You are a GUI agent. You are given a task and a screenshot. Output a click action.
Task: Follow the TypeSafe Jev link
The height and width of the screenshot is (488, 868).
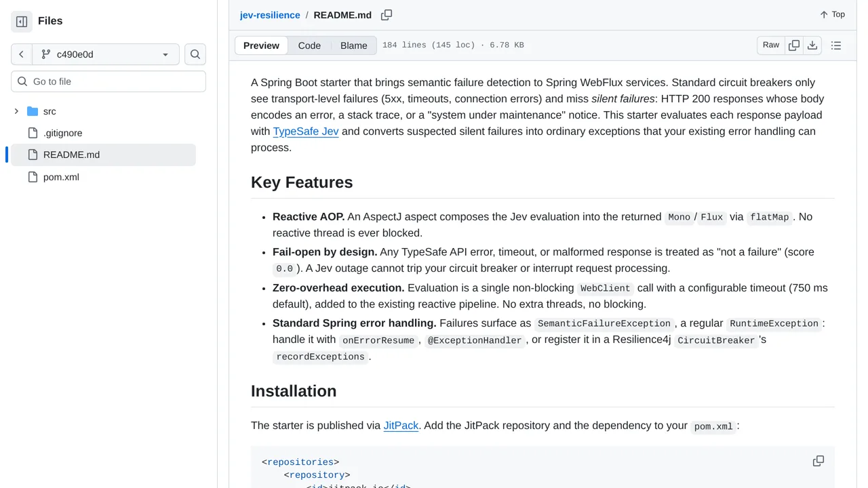(x=306, y=131)
